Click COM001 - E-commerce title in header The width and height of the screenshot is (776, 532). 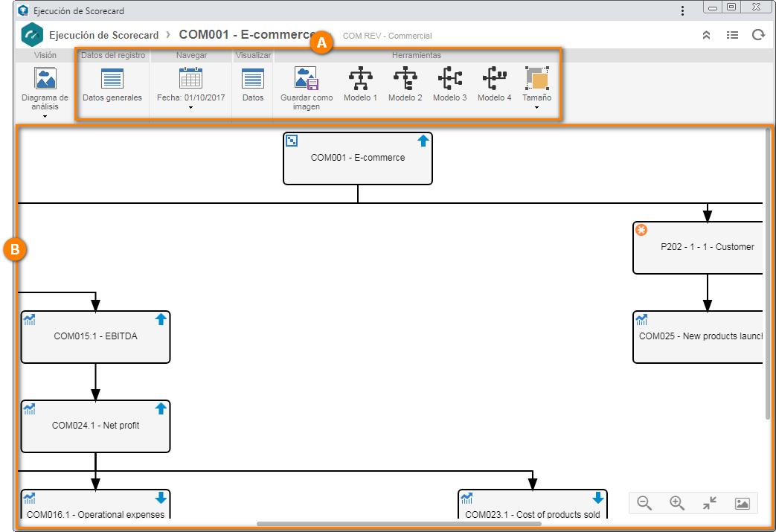click(248, 35)
